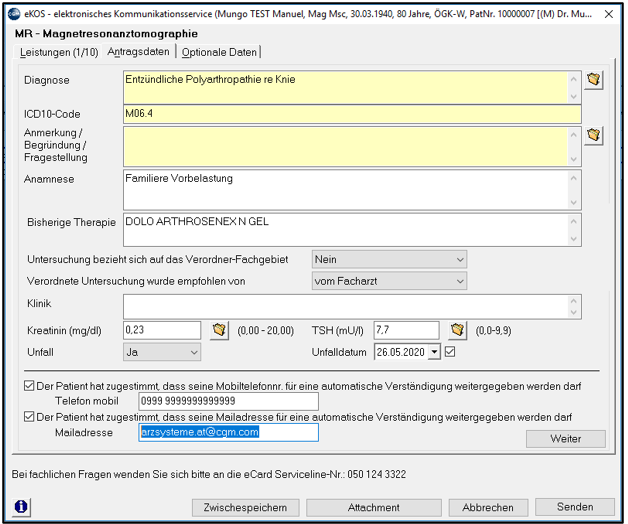Click the eKOS application icon in title bar
The width and height of the screenshot is (628, 524).
[x=14, y=14]
